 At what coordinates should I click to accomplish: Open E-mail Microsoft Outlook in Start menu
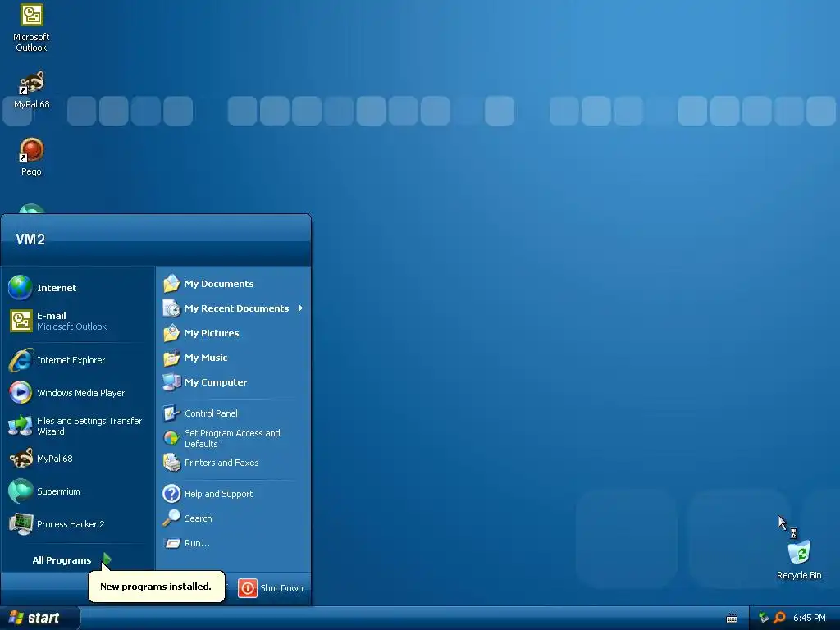click(x=79, y=321)
